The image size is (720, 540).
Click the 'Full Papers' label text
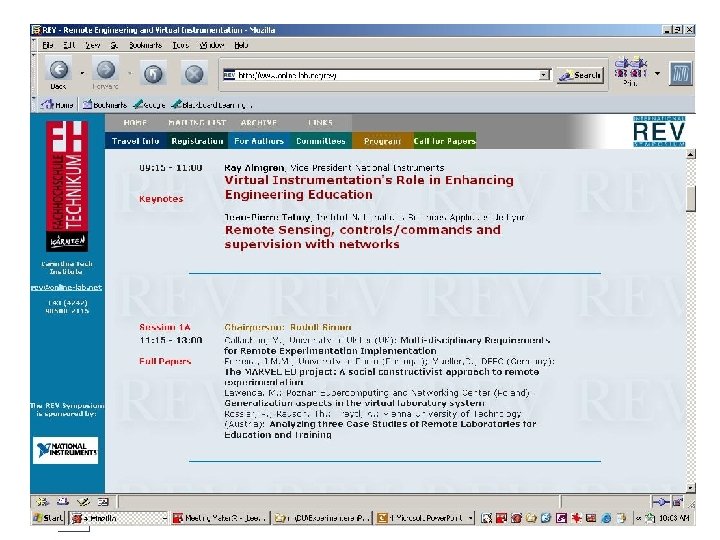[x=165, y=361]
